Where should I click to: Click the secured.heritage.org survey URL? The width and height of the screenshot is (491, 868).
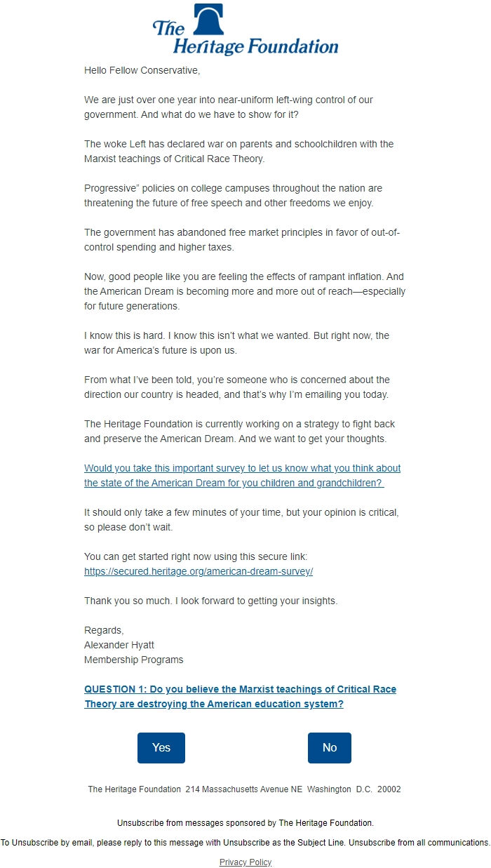pos(199,571)
